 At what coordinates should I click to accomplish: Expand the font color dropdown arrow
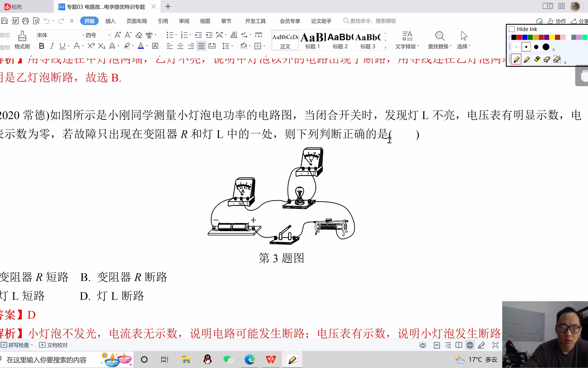[x=147, y=46]
